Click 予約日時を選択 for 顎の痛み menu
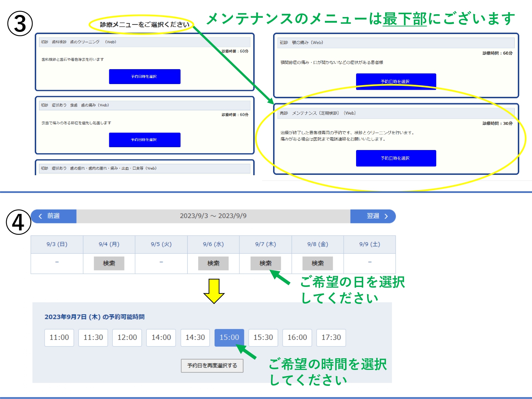 [x=396, y=81]
